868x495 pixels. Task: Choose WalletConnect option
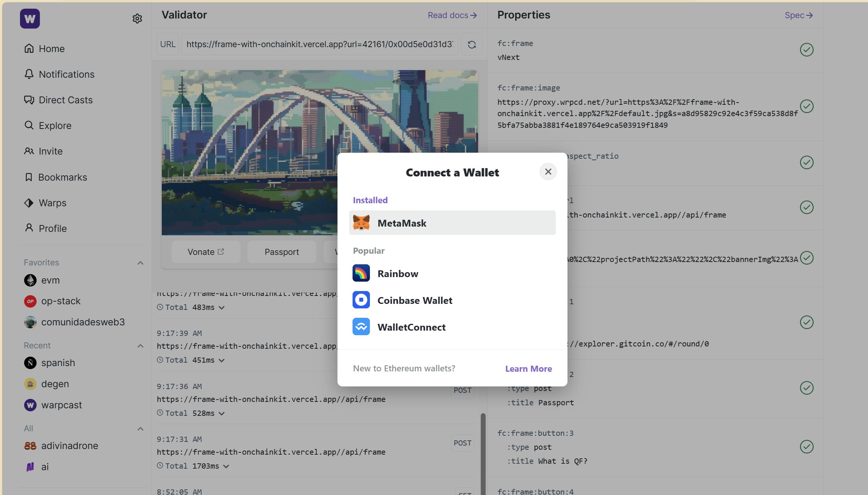452,327
